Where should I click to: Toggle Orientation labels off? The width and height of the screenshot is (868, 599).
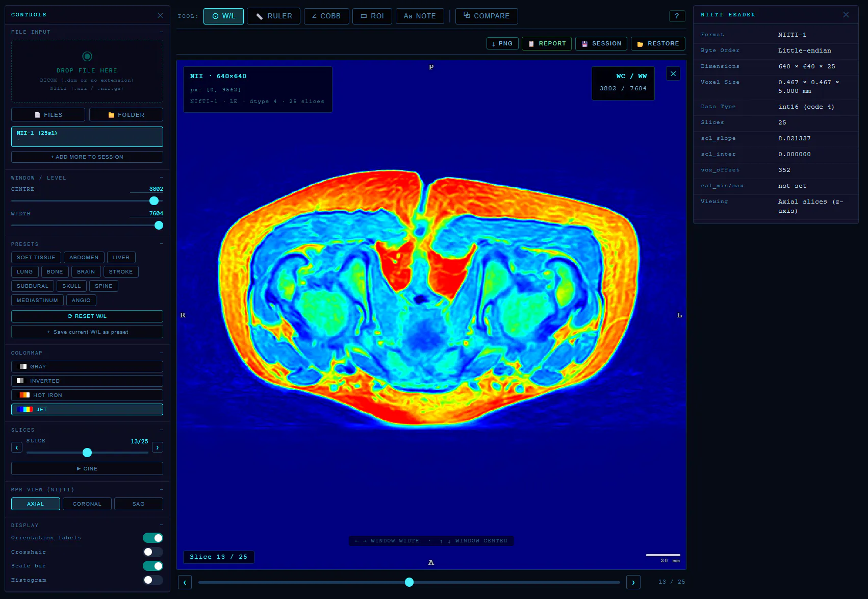153,538
